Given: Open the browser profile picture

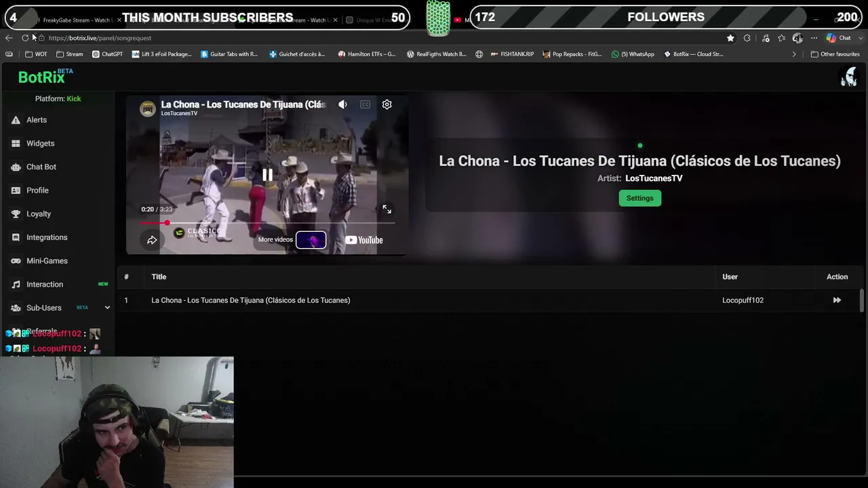Looking at the screenshot, I should tap(797, 38).
